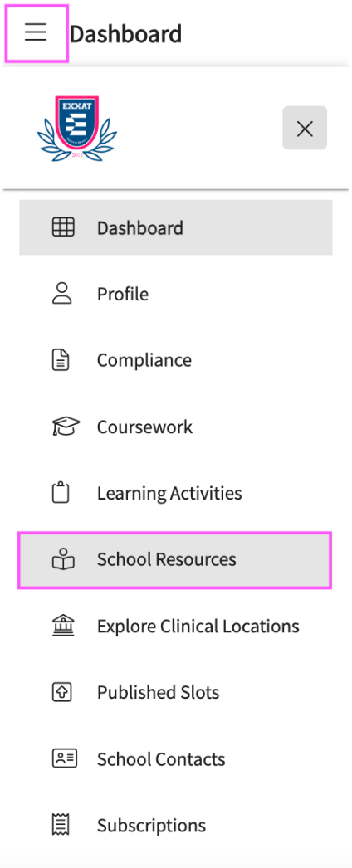Click the Compliance document icon
Viewport: 352px width, 868px height.
(61, 360)
